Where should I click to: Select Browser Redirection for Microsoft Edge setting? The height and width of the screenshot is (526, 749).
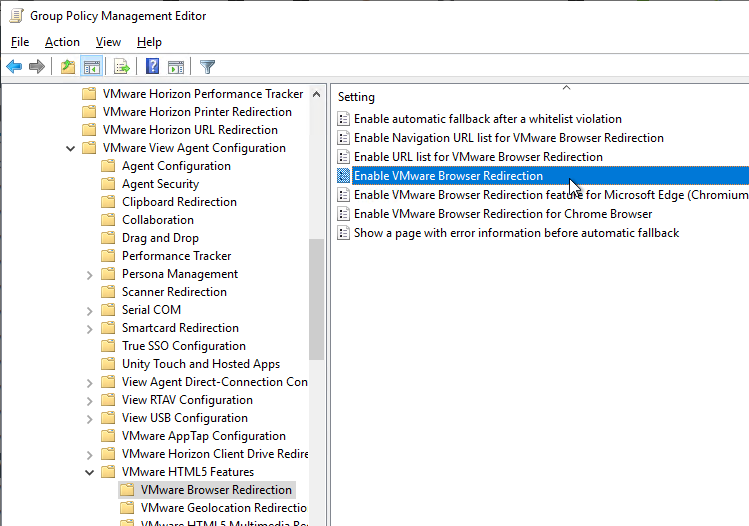(551, 195)
